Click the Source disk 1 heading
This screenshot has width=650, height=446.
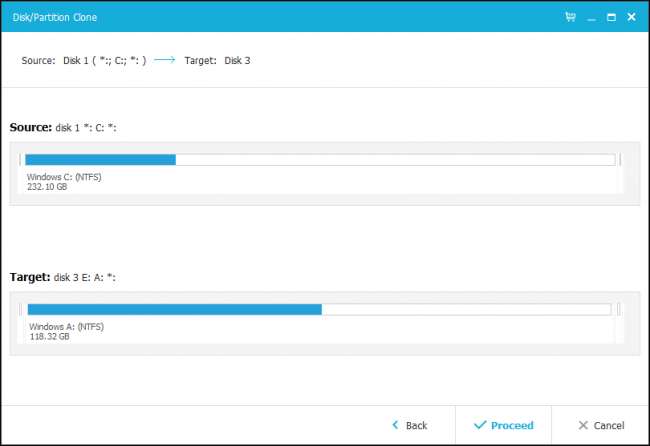pyautogui.click(x=64, y=128)
